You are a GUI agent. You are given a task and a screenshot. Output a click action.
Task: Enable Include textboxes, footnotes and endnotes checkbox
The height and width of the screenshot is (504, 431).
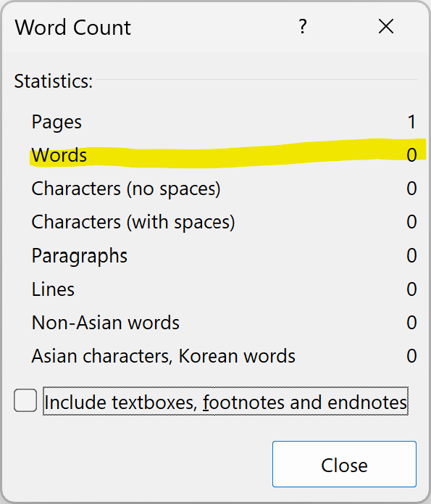[x=25, y=400]
